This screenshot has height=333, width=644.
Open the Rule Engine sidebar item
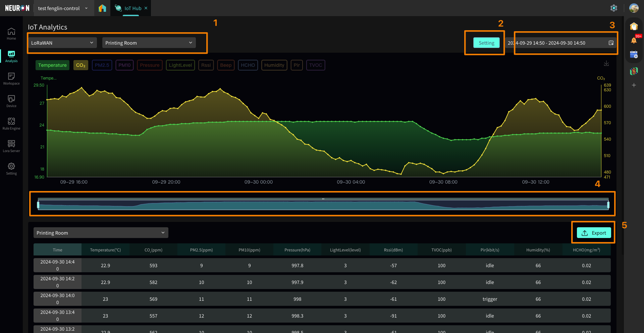(x=11, y=124)
